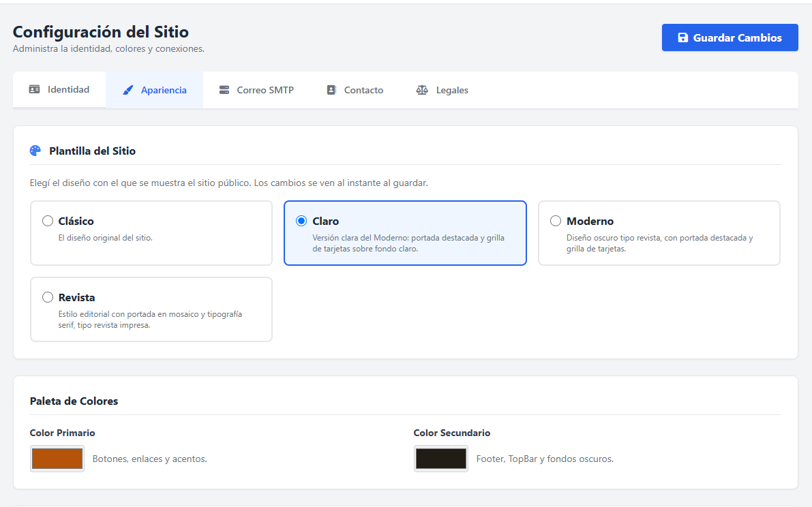Click the ID card icon beside Identidad

34,89
